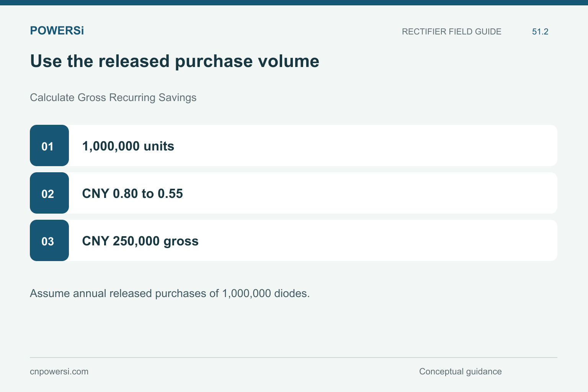Click the Conceptual guidance footer note
588x392 pixels.
tap(460, 372)
